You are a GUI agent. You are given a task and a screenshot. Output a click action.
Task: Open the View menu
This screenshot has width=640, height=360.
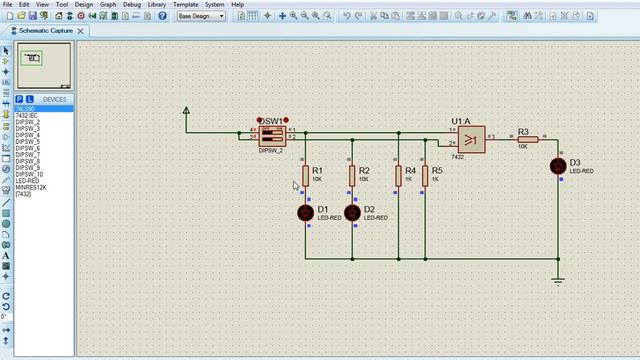pyautogui.click(x=42, y=4)
